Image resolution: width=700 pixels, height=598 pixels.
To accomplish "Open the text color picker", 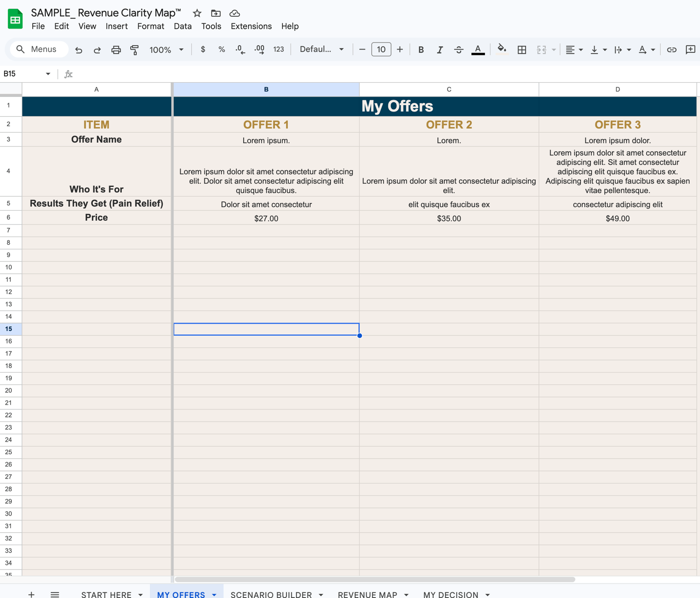I will (478, 49).
